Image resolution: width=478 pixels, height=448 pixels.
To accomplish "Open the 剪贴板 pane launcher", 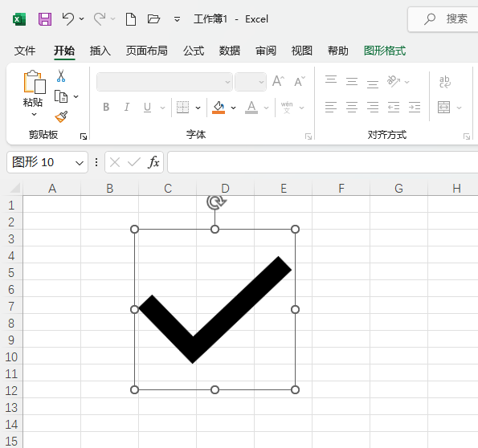I will [84, 136].
